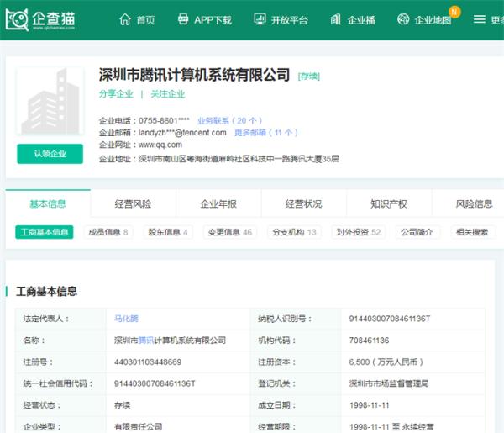Click the 注册号 value 440301103448669
The width and height of the screenshot is (504, 433).
[x=148, y=362]
